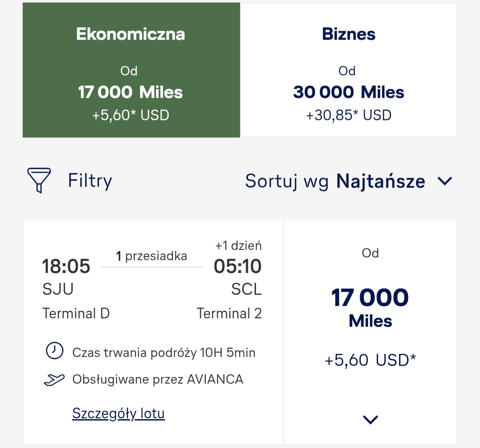The image size is (480, 448).
Task: Click the 18:05 SJU departure time
Action: pos(66,266)
